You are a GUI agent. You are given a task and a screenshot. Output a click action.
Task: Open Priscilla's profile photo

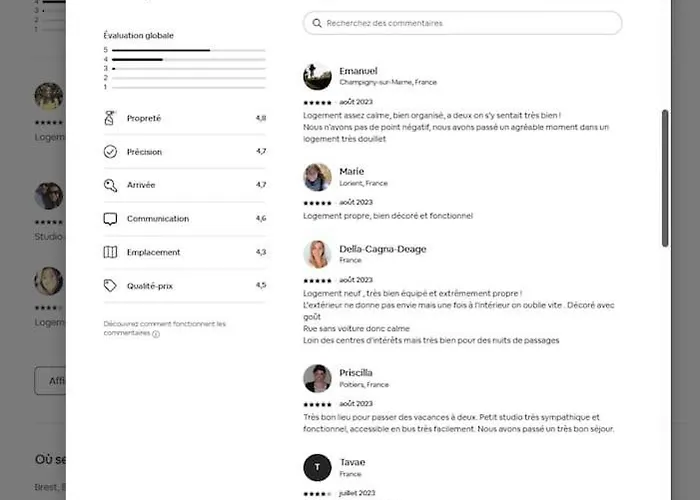click(317, 378)
